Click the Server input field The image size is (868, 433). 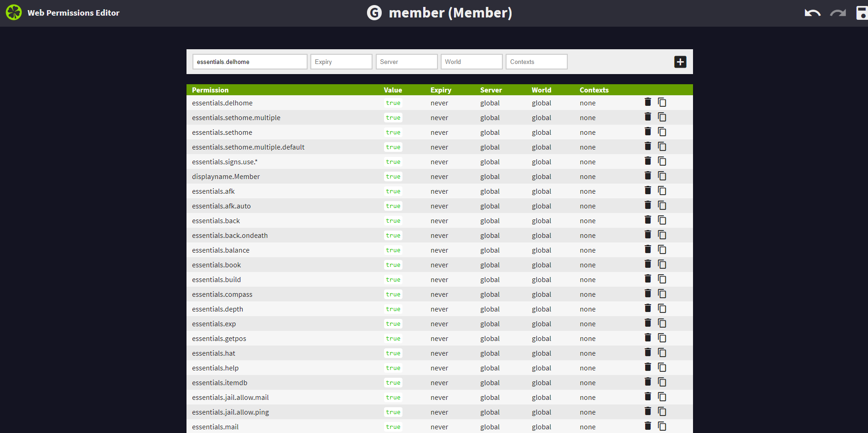point(407,62)
